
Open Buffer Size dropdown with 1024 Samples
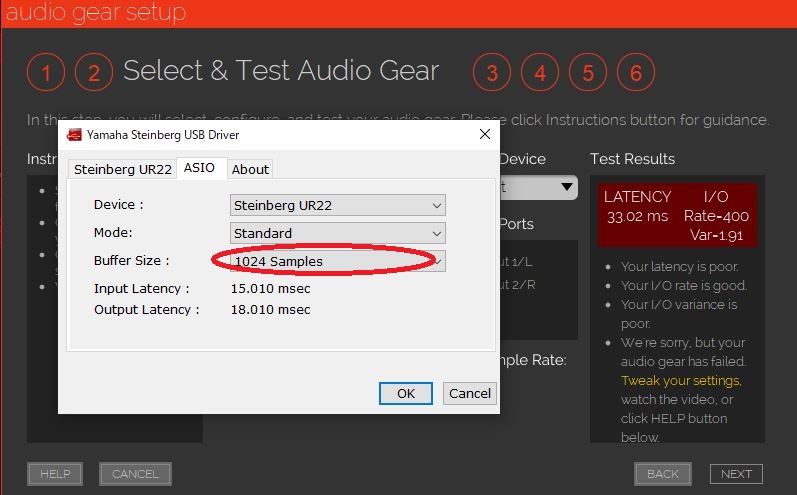pyautogui.click(x=337, y=261)
